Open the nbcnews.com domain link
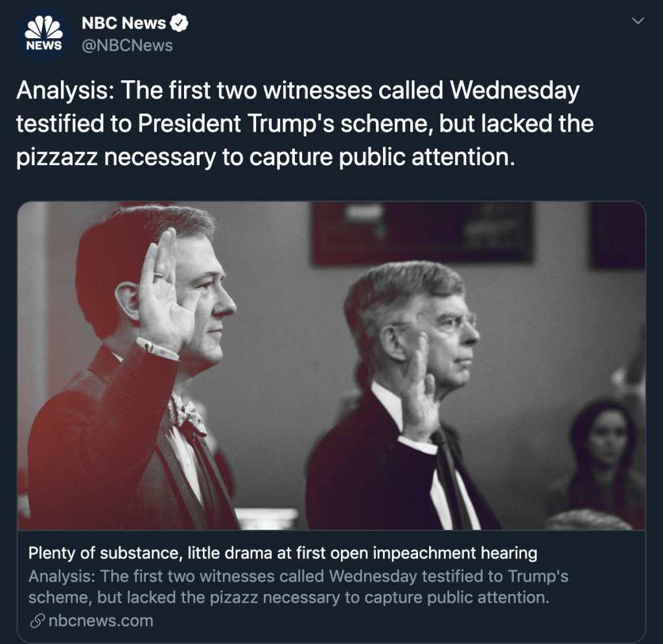Viewport: 663px width, 644px height. tap(100, 621)
